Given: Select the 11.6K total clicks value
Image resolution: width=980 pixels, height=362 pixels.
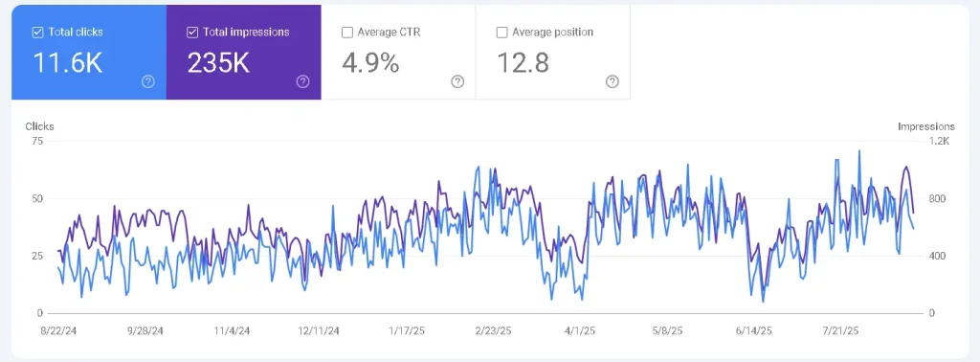Looking at the screenshot, I should tap(68, 63).
